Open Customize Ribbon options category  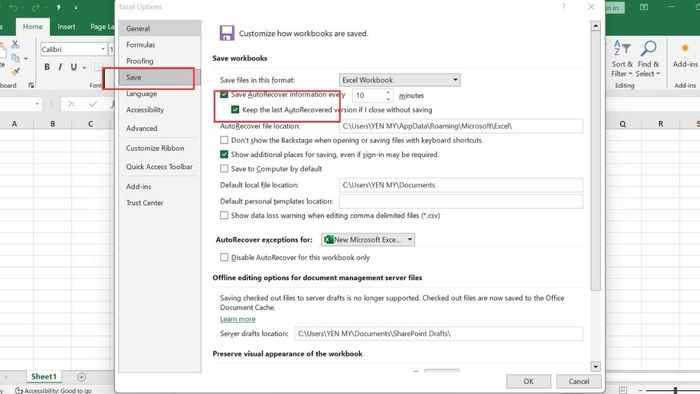point(159,148)
